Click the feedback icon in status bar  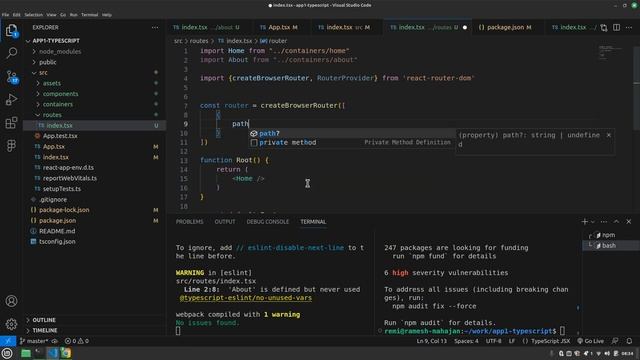[x=615, y=341]
